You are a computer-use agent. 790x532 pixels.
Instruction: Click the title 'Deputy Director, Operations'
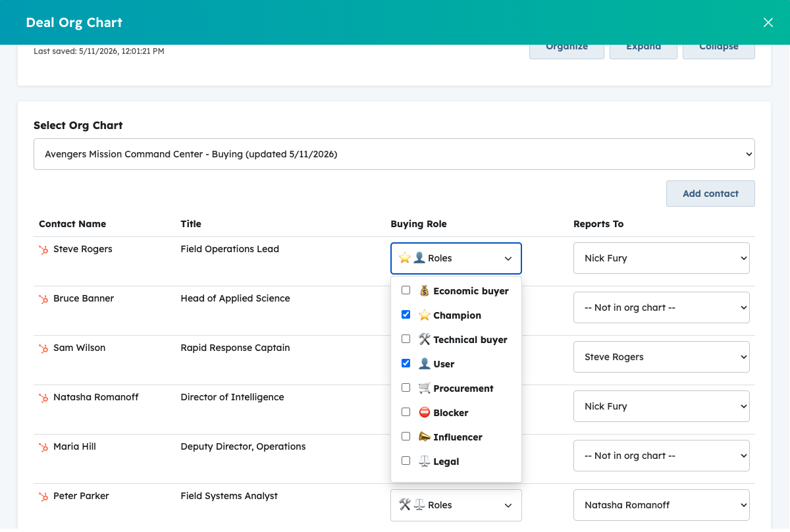[x=243, y=446]
